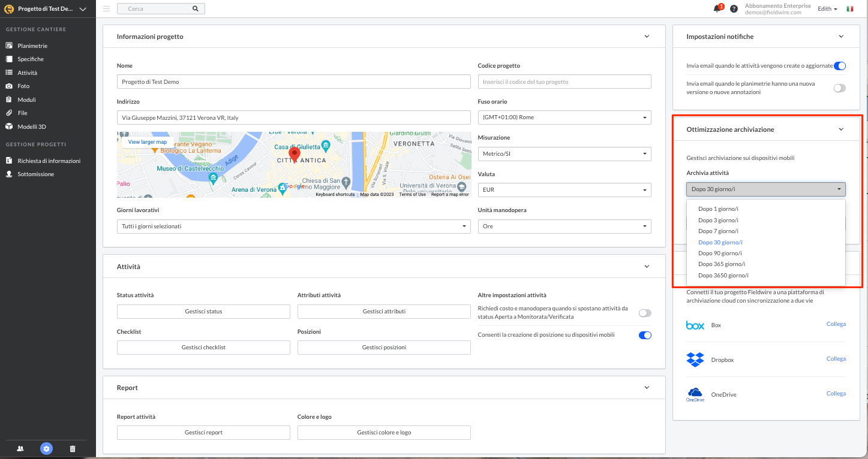
Task: Click the Indirizzo address field
Action: click(x=294, y=117)
